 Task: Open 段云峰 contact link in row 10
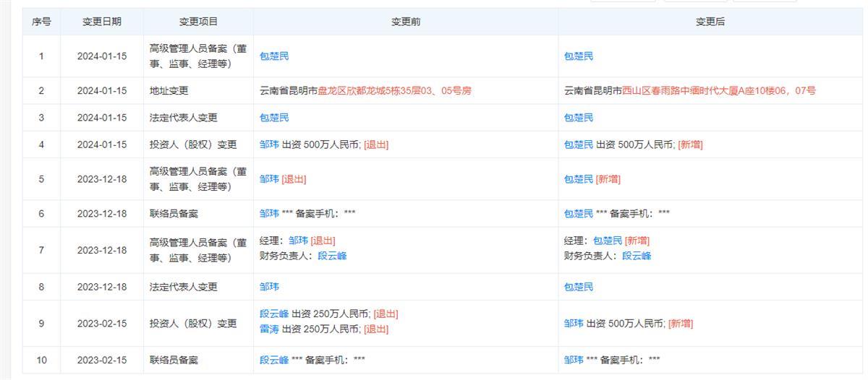274,360
